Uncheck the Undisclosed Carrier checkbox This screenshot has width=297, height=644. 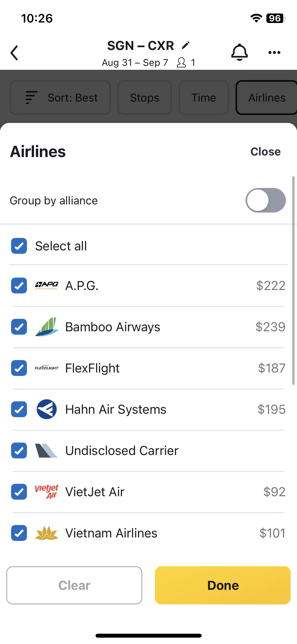coord(19,450)
